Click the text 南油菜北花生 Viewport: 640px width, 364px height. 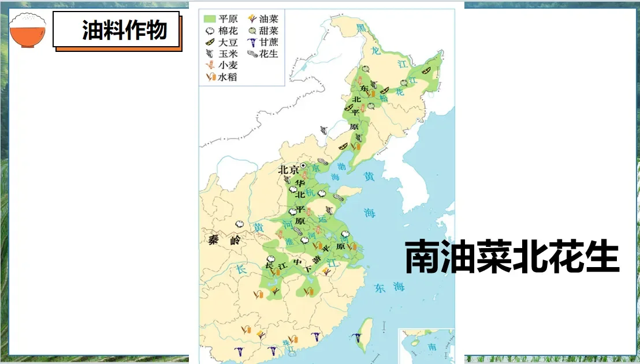513,256
